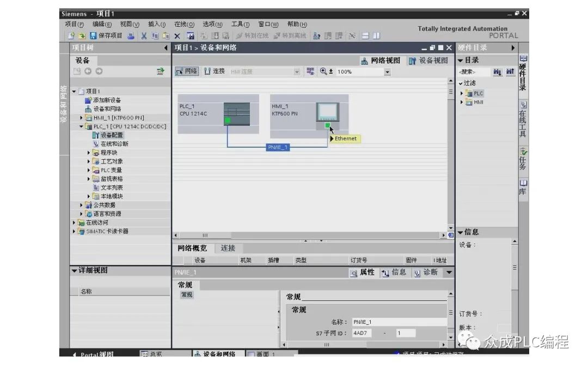
Task: Open the 网络概览 tab
Action: coord(192,248)
